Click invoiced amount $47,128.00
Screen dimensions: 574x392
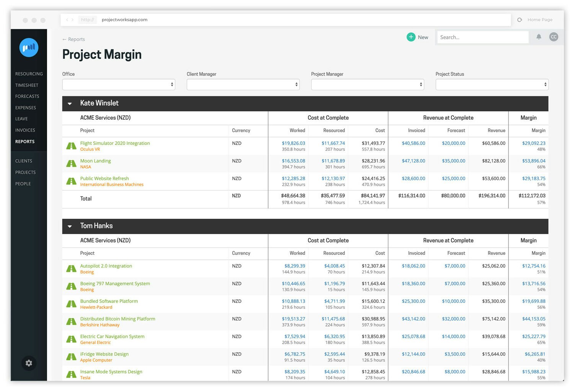click(413, 161)
